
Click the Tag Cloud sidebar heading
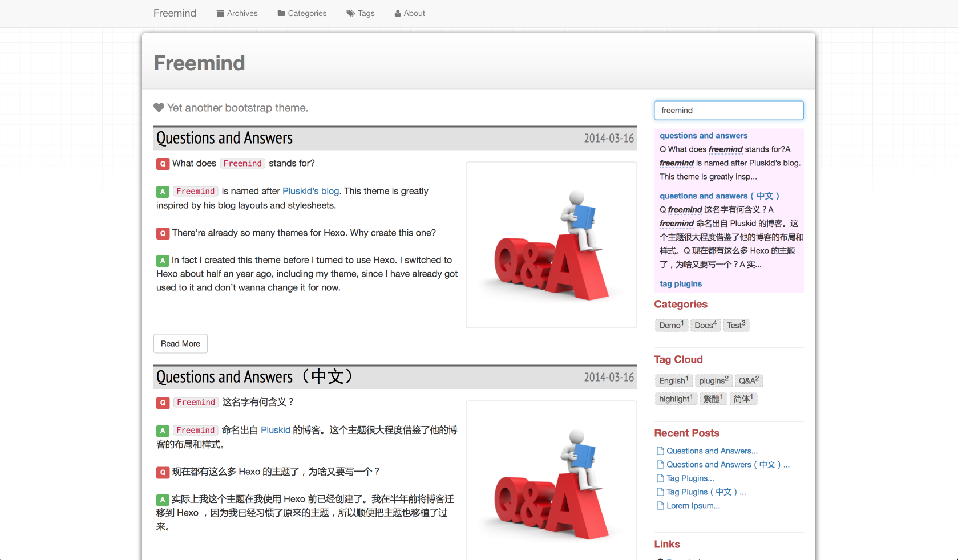pyautogui.click(x=678, y=360)
